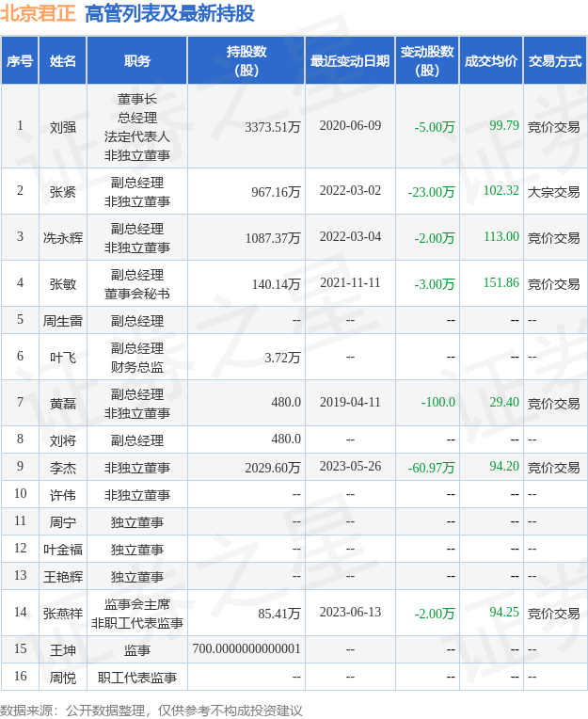The image size is (588, 719).
Task: Click the average price 29.40
Action: [x=504, y=402]
